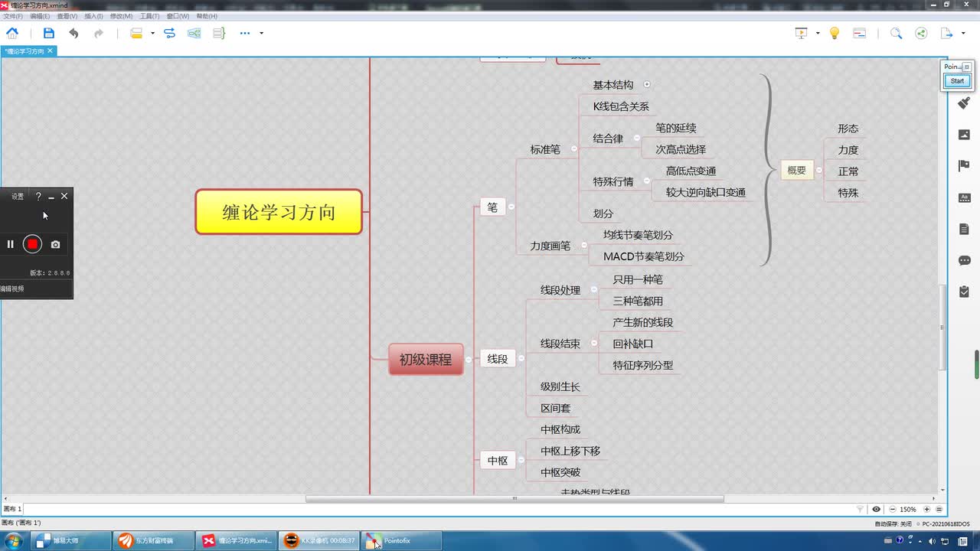Collapse the 概要 summary topic
The width and height of the screenshot is (980, 551).
tap(819, 170)
